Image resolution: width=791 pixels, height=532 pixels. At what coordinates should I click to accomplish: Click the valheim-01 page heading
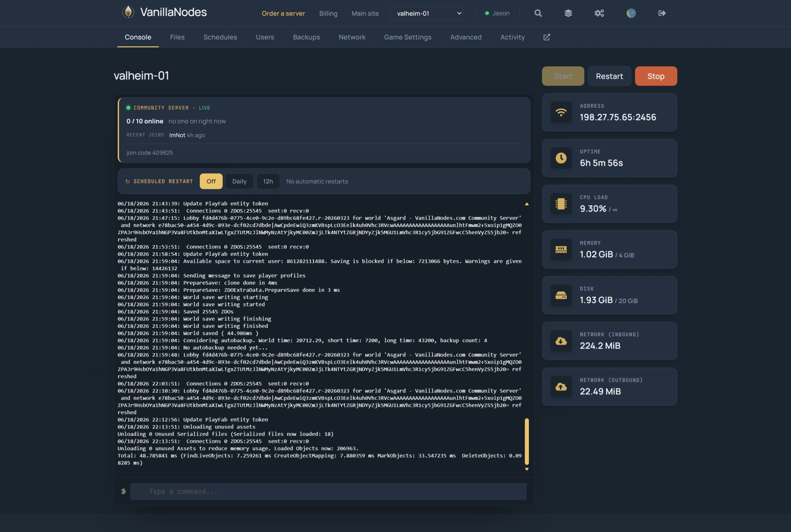tap(141, 75)
